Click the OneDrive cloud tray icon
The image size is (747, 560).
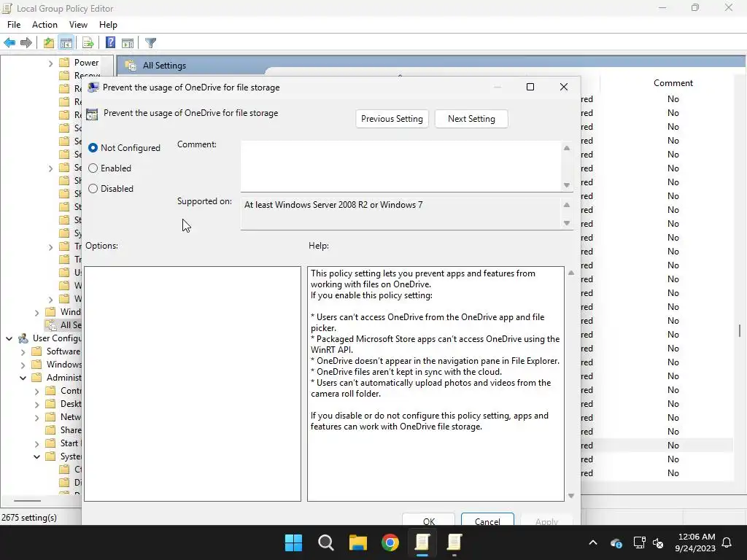click(x=616, y=542)
